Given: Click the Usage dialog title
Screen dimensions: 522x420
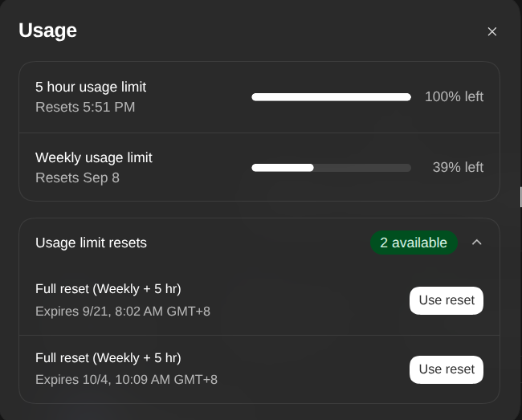Looking at the screenshot, I should coord(47,31).
